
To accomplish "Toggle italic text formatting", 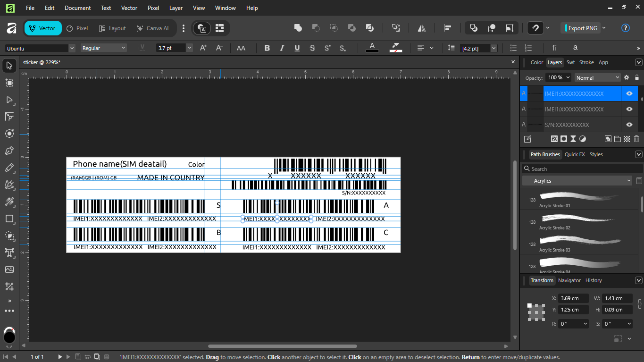I will [282, 48].
